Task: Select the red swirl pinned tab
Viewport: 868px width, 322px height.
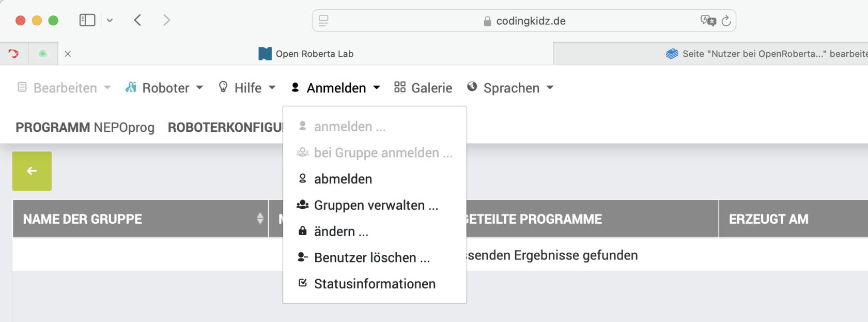Action: 14,53
